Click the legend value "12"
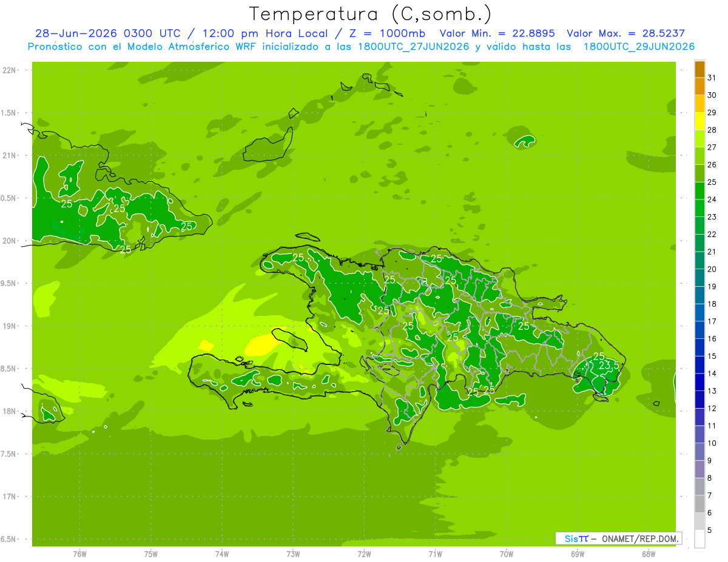Screen dimensions: 728x562 click(712, 408)
